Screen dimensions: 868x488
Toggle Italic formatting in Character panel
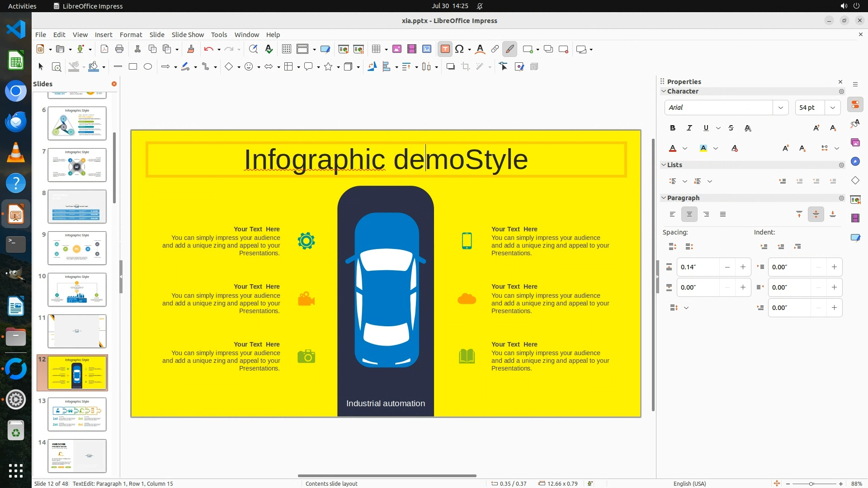[689, 128]
